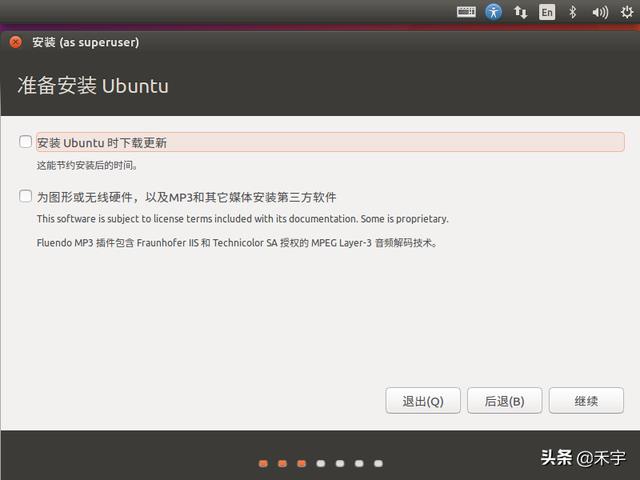Click the Fluendo MP3 description line

(237, 243)
